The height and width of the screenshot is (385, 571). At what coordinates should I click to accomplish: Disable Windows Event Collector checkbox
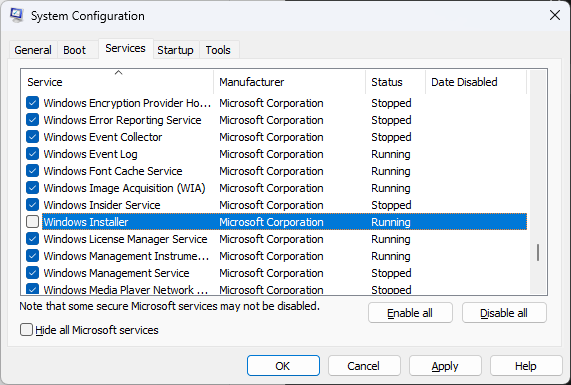click(x=32, y=137)
